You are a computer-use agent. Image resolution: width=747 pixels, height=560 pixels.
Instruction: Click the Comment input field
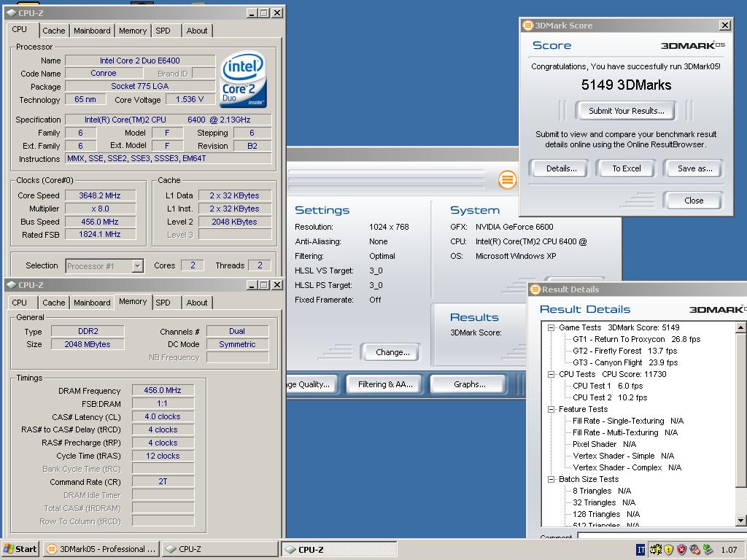[662, 536]
